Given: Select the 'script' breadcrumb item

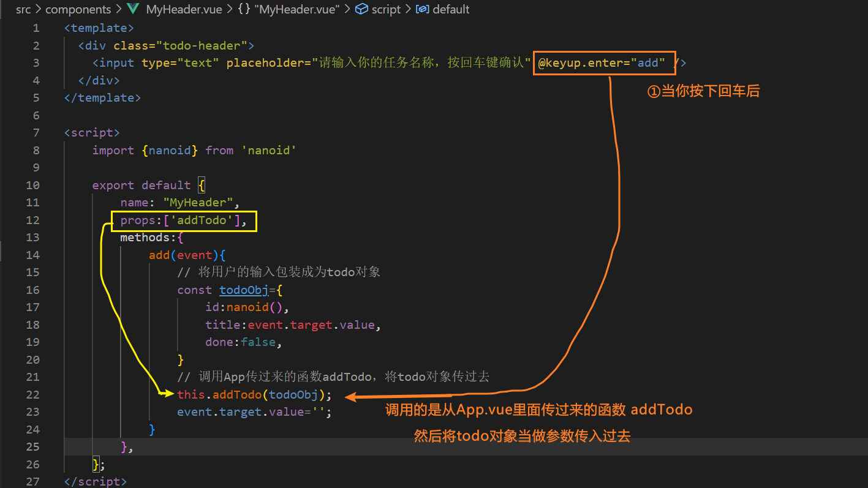Looking at the screenshot, I should 386,9.
